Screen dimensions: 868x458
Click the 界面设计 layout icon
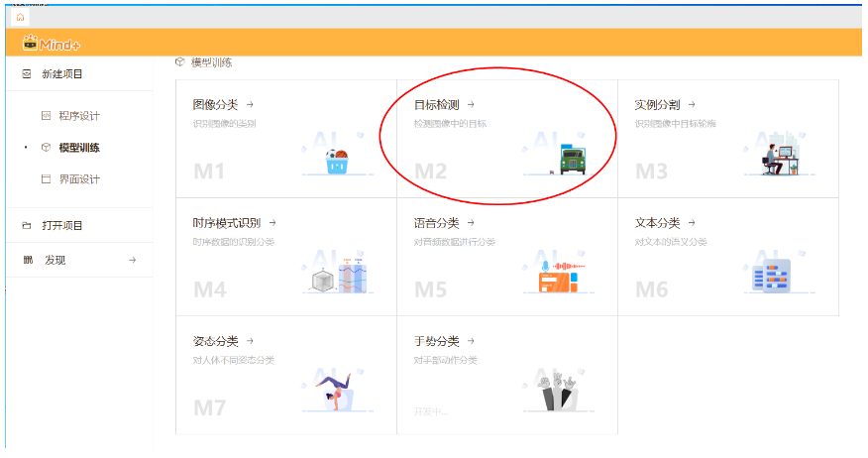46,179
